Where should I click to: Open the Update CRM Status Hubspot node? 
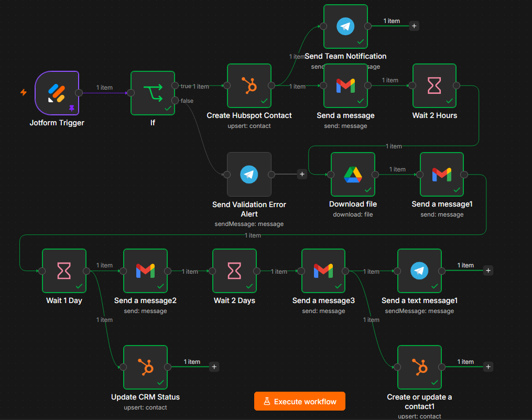[x=145, y=367]
